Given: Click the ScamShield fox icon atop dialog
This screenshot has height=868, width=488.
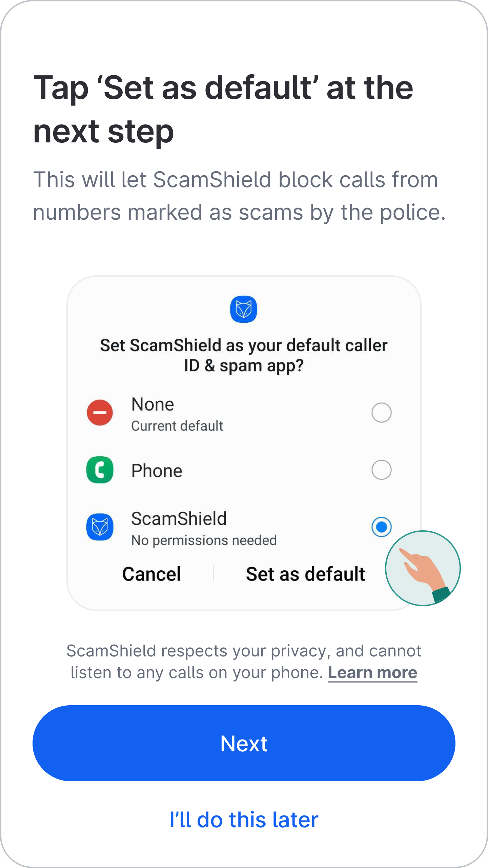Looking at the screenshot, I should (x=244, y=309).
